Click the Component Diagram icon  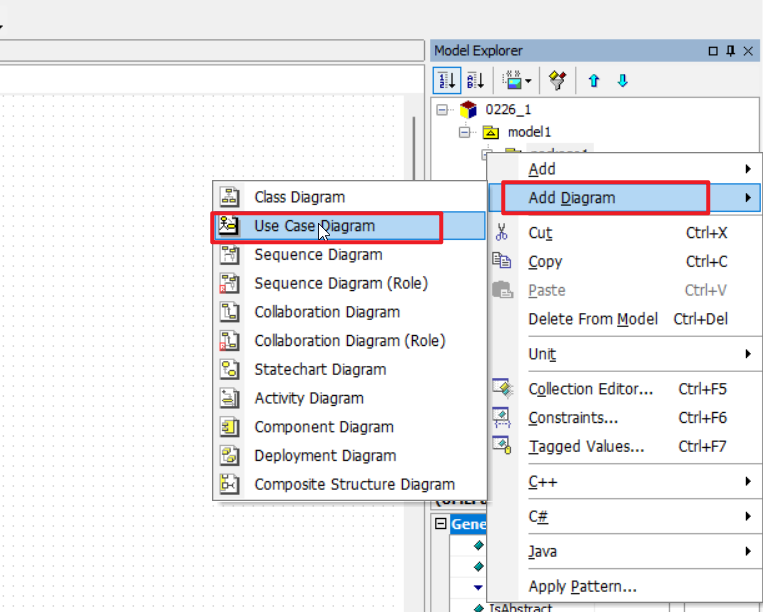(x=229, y=427)
